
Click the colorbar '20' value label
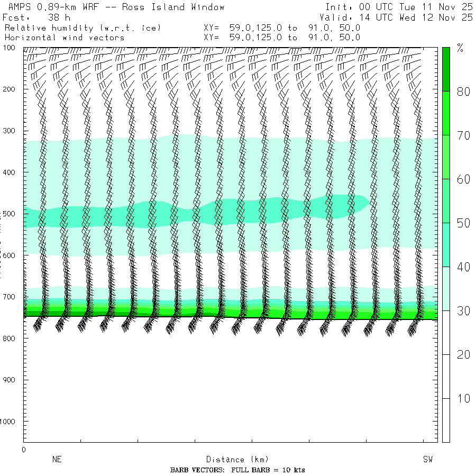pos(463,355)
